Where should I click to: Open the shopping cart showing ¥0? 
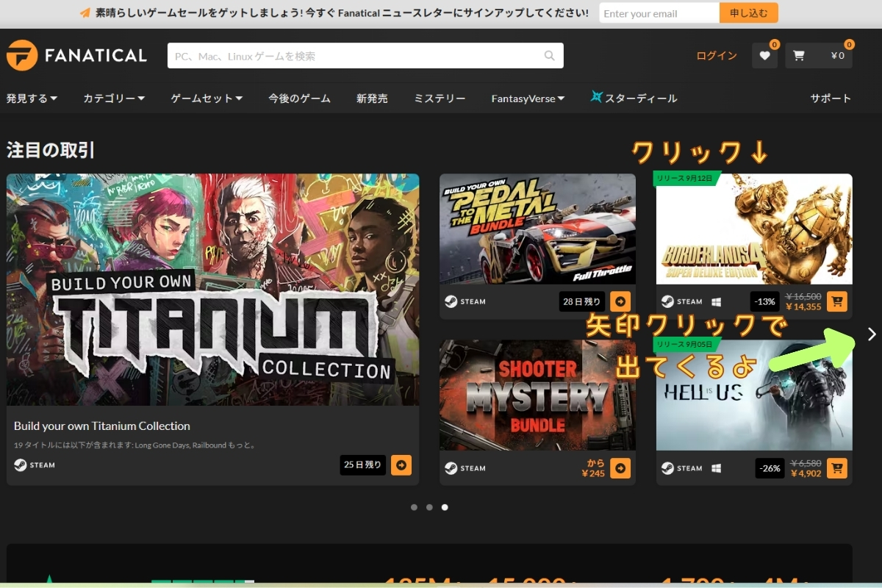(x=819, y=56)
